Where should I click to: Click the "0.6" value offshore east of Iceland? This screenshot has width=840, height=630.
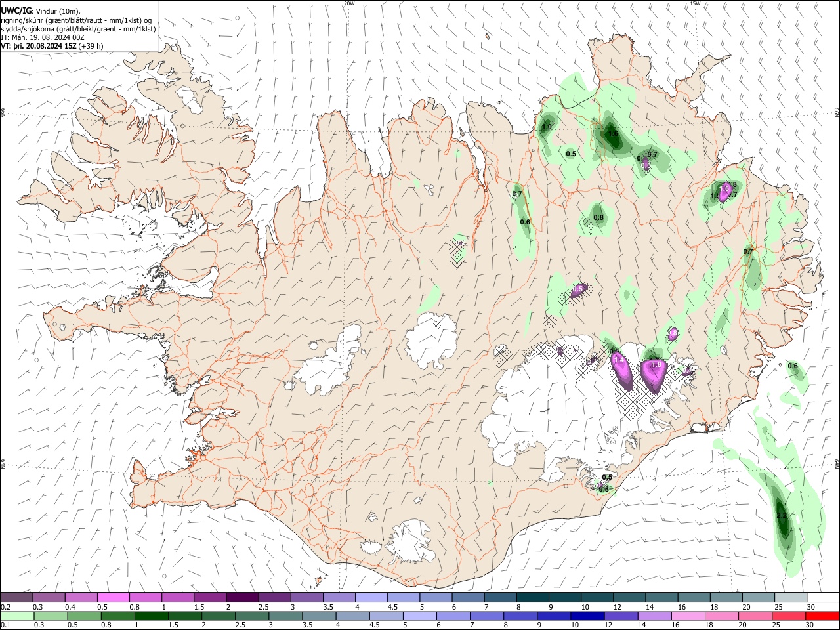793,366
